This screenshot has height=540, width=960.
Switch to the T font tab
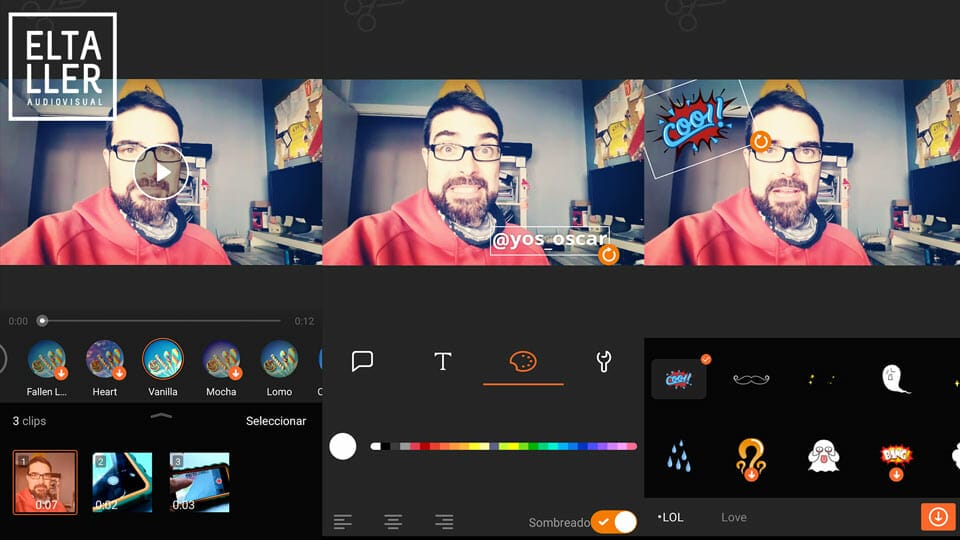pos(443,361)
